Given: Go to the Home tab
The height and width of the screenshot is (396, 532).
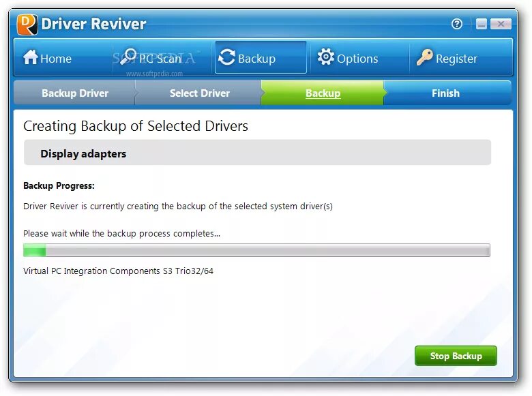Looking at the screenshot, I should point(63,57).
